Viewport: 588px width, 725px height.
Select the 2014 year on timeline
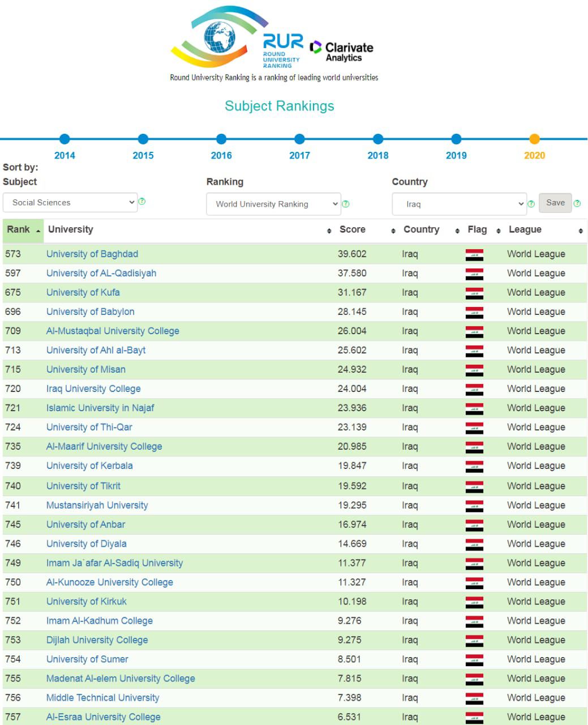65,139
